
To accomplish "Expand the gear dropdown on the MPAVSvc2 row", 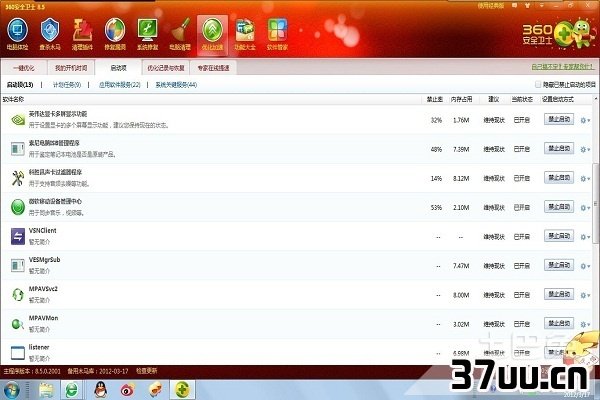I will pos(585,295).
